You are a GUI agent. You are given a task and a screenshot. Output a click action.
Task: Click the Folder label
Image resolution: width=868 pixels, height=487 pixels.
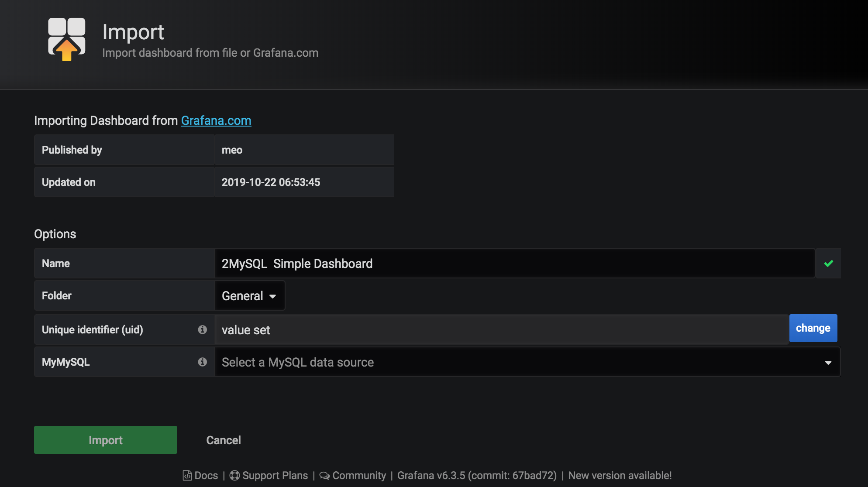point(57,295)
